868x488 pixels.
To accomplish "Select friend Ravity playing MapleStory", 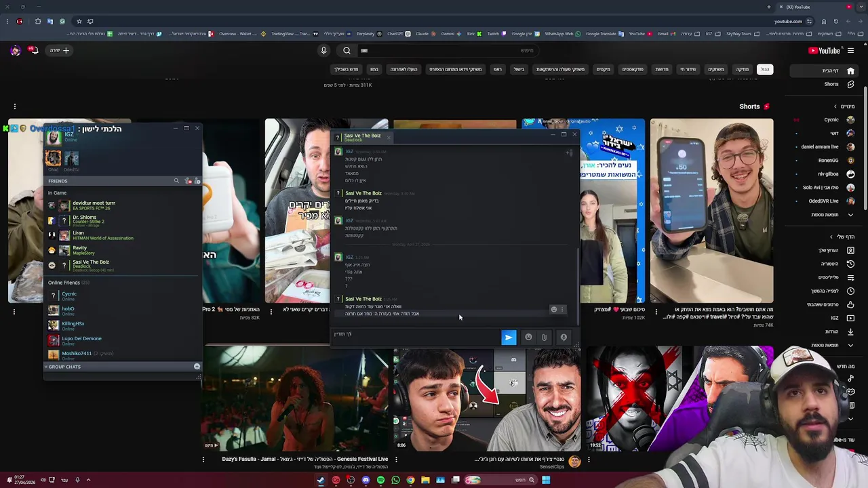I will (122, 250).
